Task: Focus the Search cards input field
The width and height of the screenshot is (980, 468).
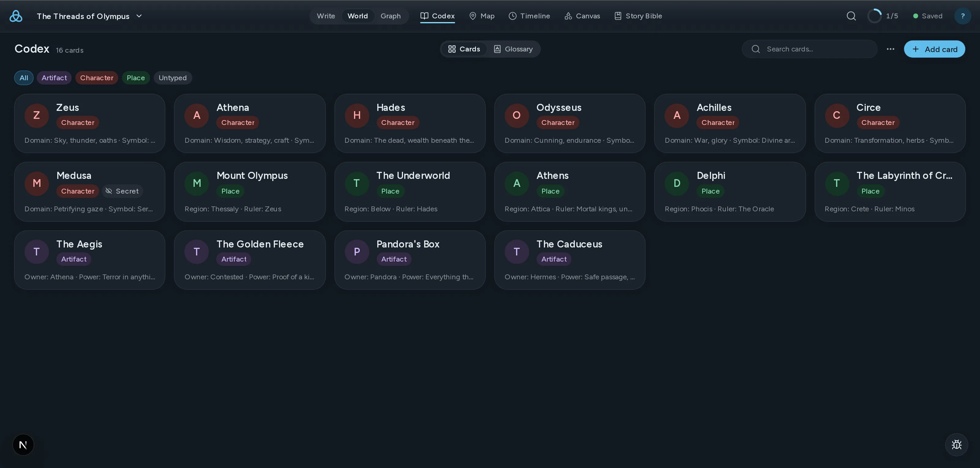Action: (x=809, y=49)
